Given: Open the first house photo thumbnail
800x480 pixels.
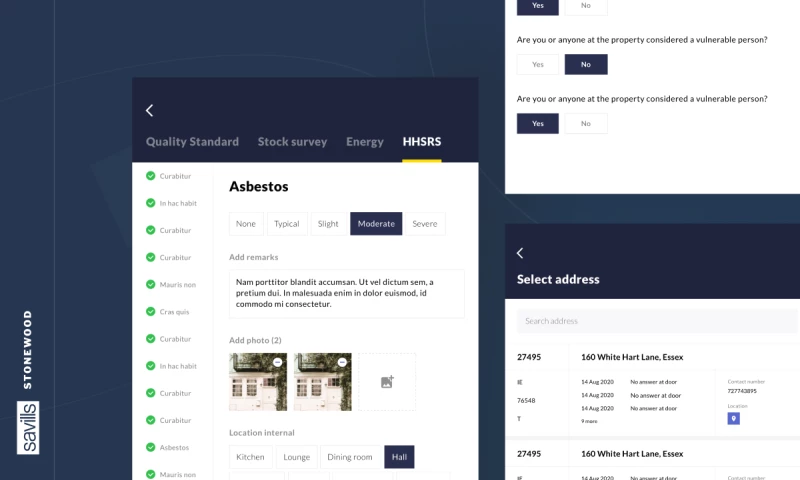Looking at the screenshot, I should tap(258, 382).
